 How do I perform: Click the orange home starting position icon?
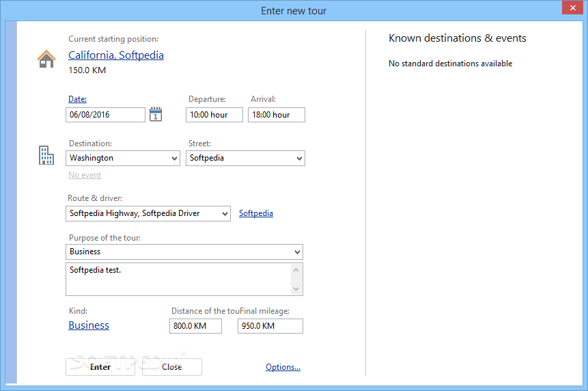click(x=46, y=59)
